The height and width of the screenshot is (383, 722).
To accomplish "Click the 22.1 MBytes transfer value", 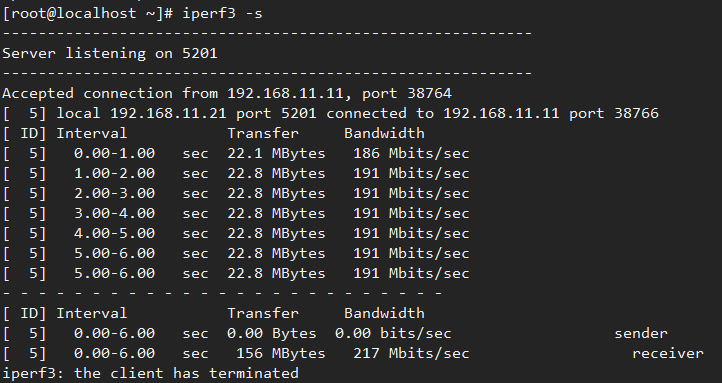I will pyautogui.click(x=276, y=153).
